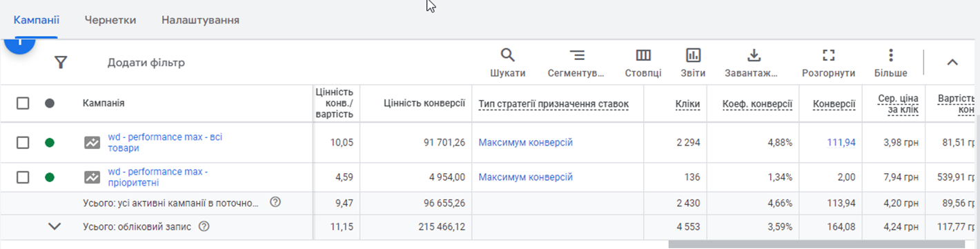This screenshot has width=980, height=249.
Task: Open the Сегментувати segment icon
Action: click(576, 56)
